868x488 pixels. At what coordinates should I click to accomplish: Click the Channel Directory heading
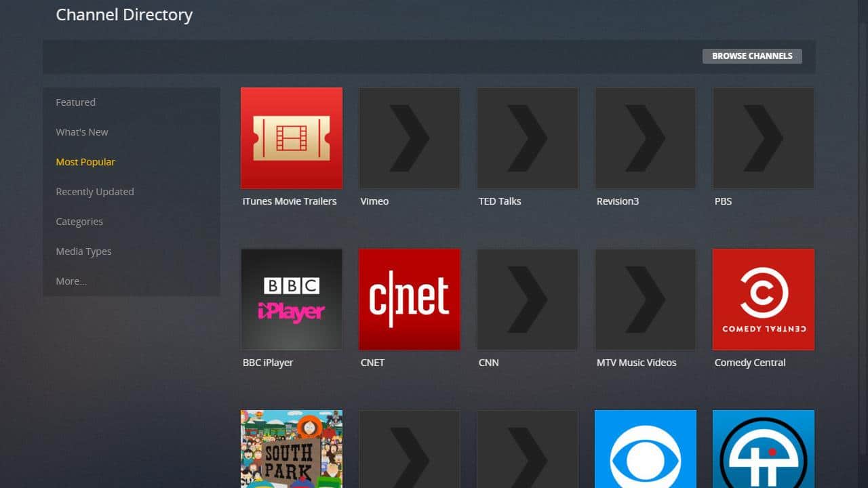click(x=124, y=15)
